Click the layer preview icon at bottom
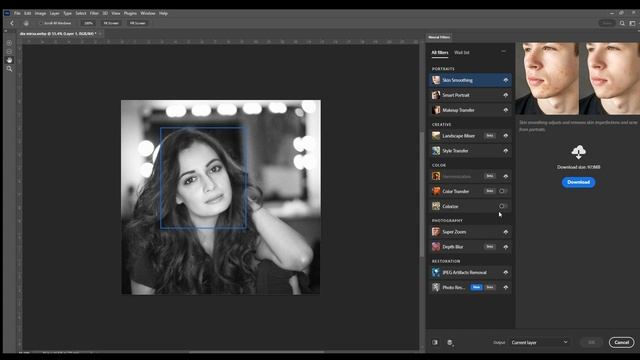640x360 pixels. click(x=450, y=343)
